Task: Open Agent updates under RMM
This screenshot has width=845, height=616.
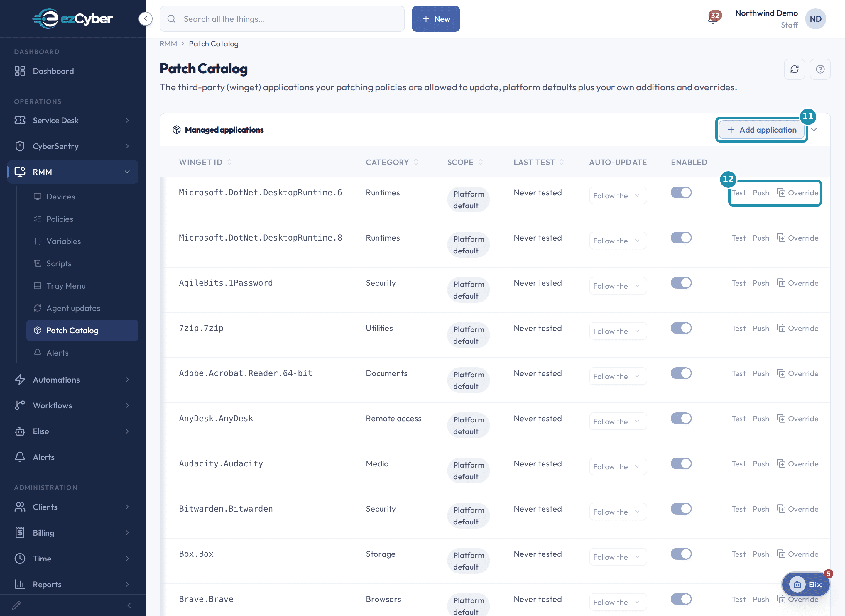Action: click(x=82, y=308)
